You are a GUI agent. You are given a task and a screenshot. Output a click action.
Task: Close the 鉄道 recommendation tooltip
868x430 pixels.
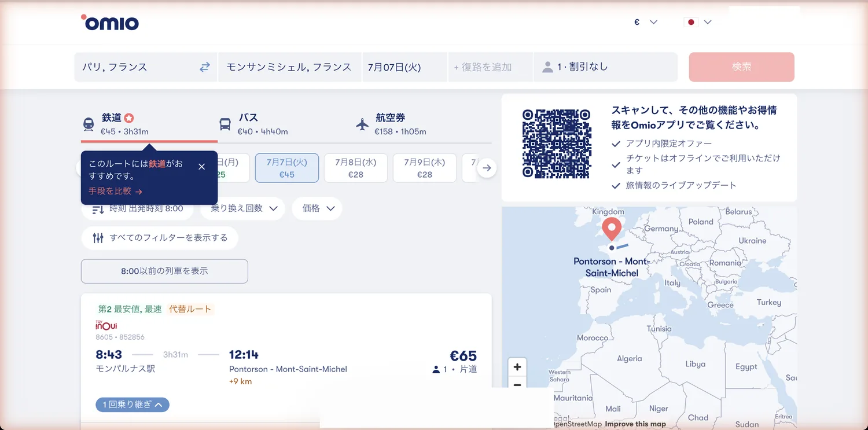(201, 167)
